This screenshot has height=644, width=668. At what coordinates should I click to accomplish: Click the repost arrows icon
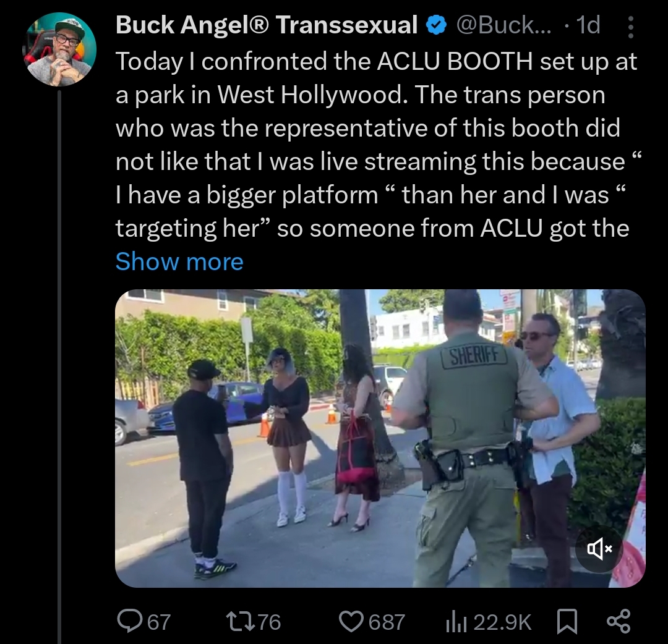pos(240,622)
